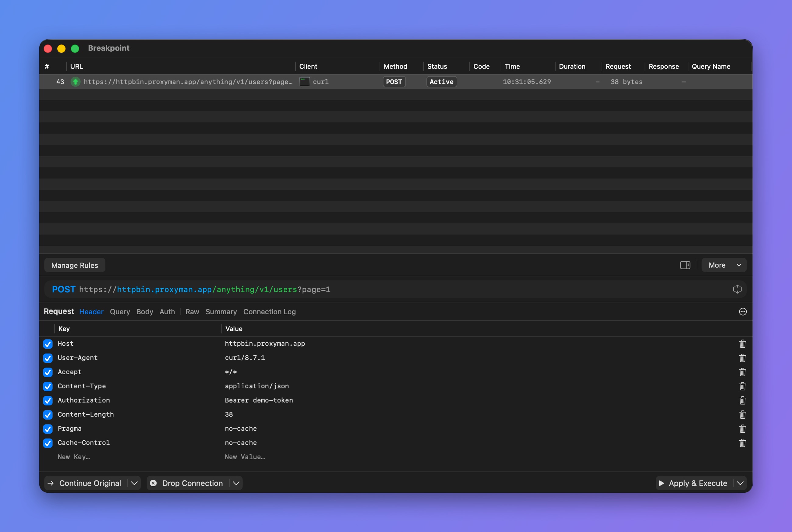Uncheck the Accept header checkbox
The width and height of the screenshot is (792, 532).
click(x=48, y=372)
